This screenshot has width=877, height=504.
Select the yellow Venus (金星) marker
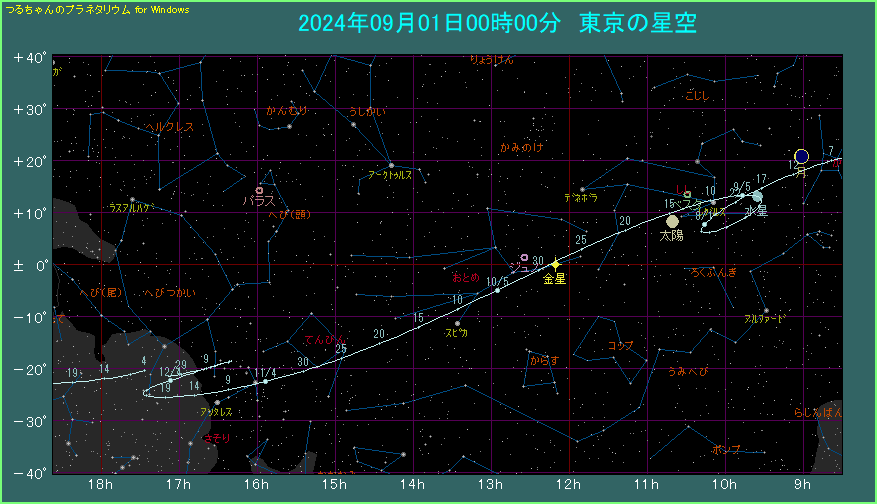click(x=555, y=264)
